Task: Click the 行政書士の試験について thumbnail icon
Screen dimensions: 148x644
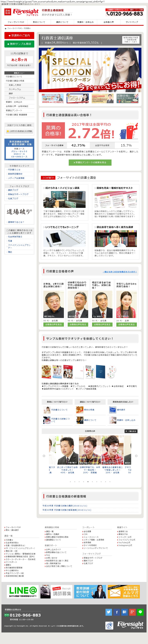Action: (x=47, y=420)
